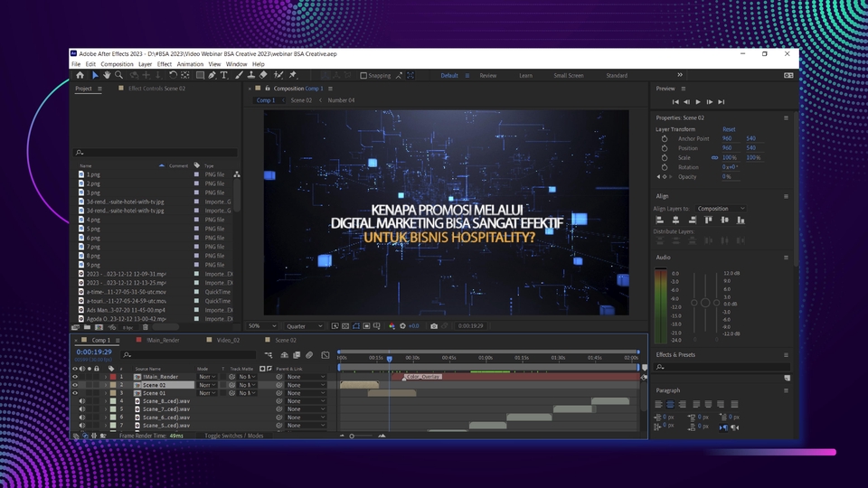The image size is (868, 488).
Task: Select the Clone Stamp tool
Action: 250,75
